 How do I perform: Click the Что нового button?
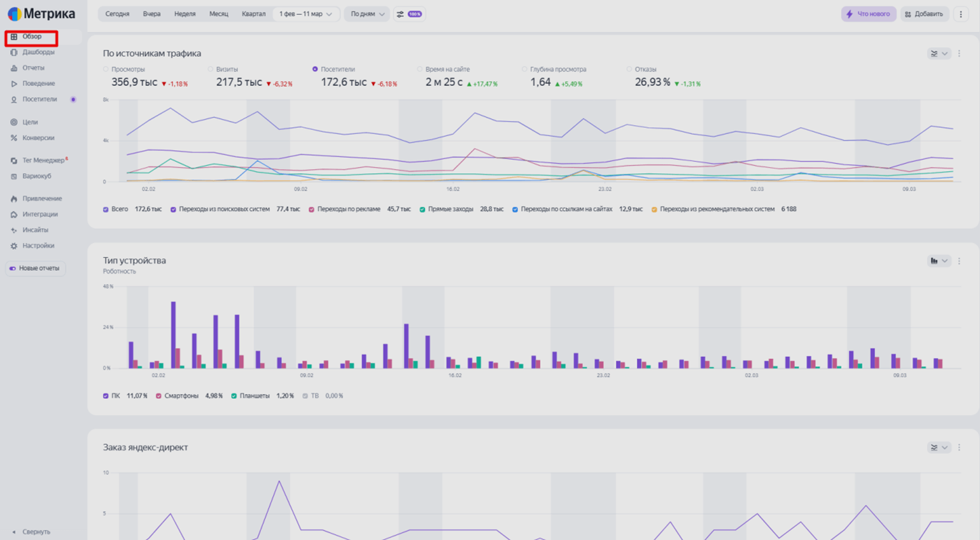coord(868,14)
